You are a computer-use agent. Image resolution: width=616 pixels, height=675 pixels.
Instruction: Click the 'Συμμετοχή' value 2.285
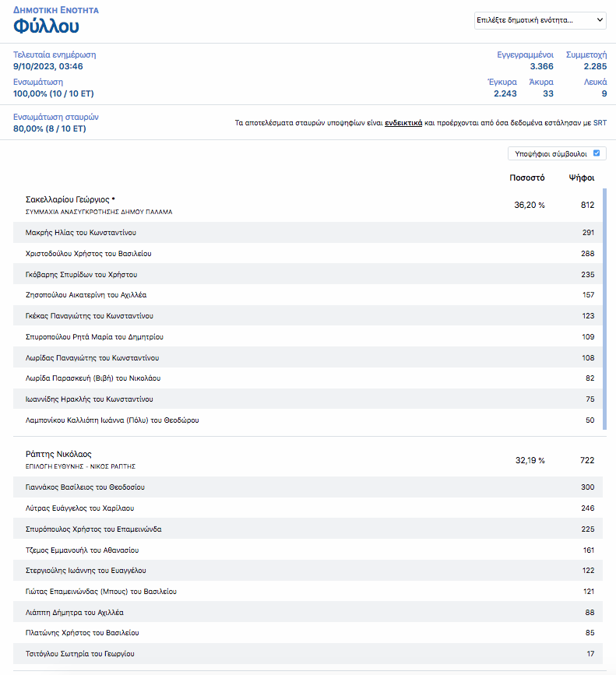(x=590, y=67)
